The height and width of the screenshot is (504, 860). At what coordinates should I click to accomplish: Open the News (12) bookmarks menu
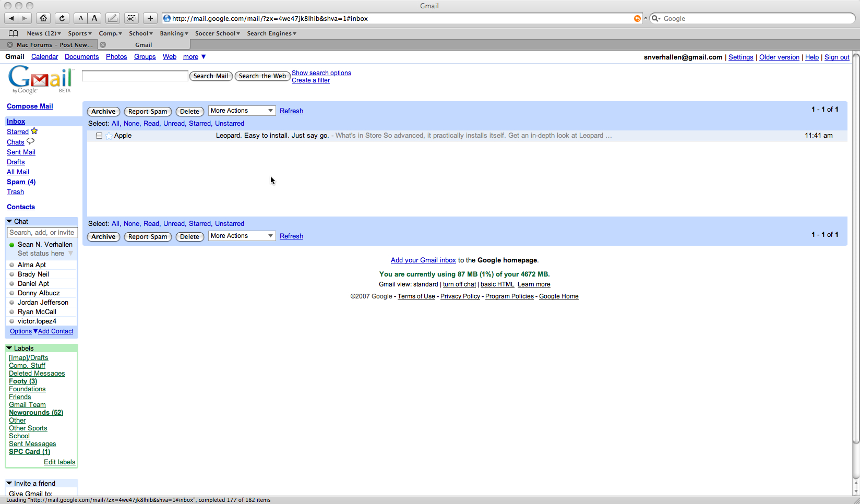tap(44, 33)
